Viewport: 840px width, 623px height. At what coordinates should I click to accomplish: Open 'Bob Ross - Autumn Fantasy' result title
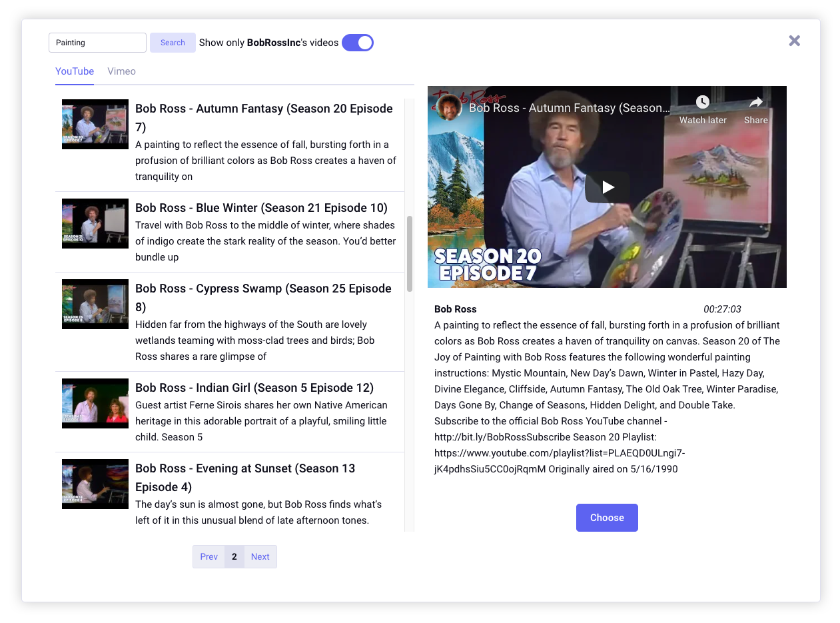(264, 118)
